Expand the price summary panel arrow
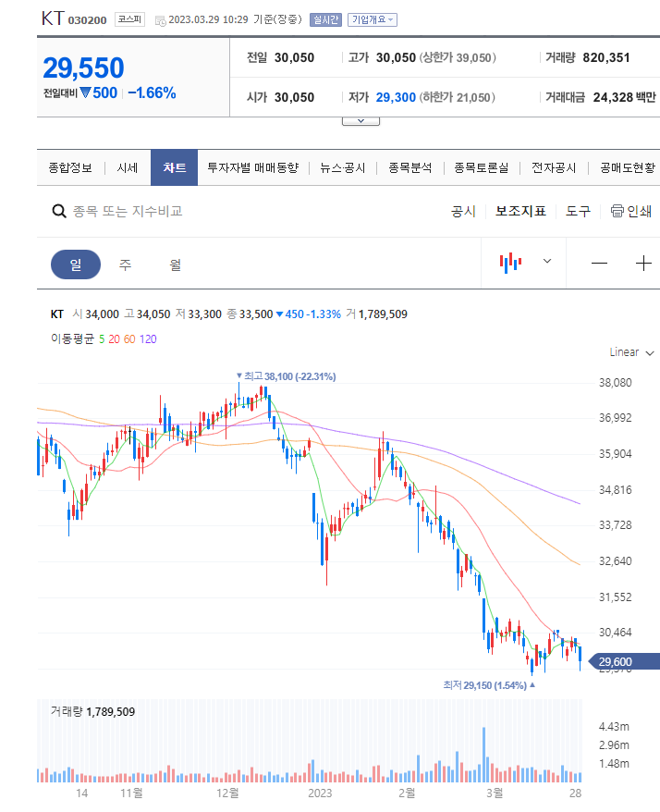 click(361, 121)
